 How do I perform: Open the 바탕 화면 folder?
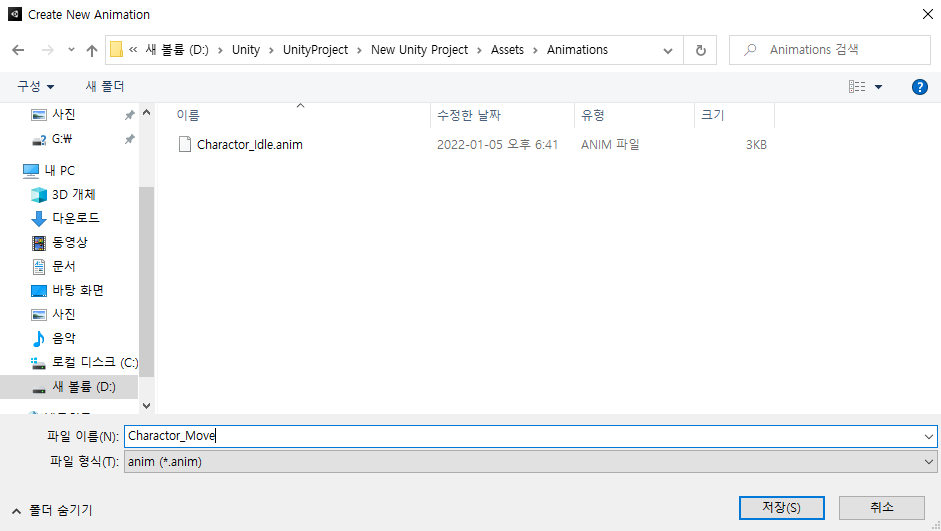point(77,290)
